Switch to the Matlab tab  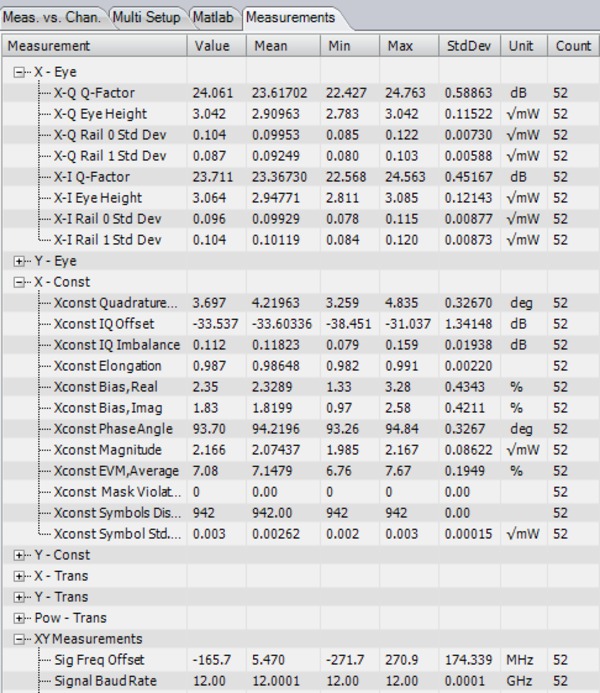pos(214,17)
